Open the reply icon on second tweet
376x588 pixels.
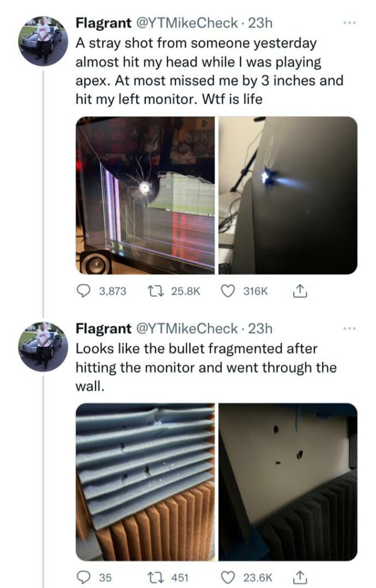point(84,577)
